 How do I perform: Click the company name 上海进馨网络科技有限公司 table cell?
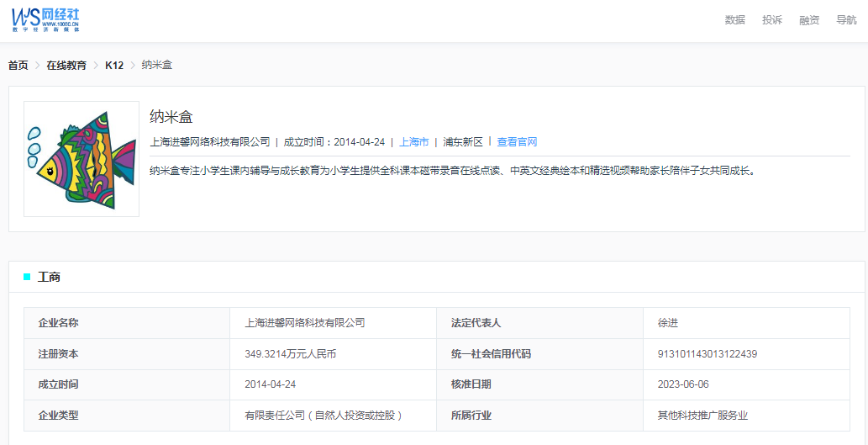[304, 323]
